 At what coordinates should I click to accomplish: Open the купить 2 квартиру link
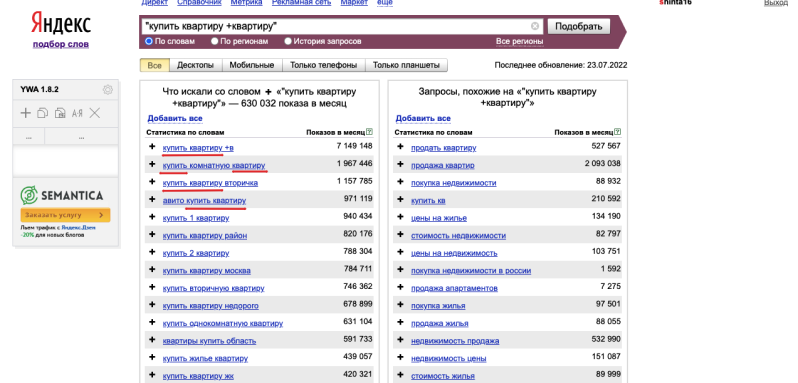[196, 253]
